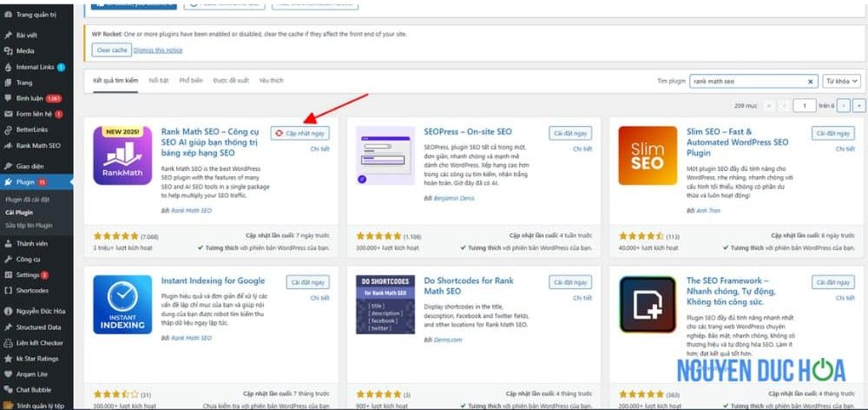Click the Form liên hệ envelope icon
The height and width of the screenshot is (410, 868).
pos(8,114)
